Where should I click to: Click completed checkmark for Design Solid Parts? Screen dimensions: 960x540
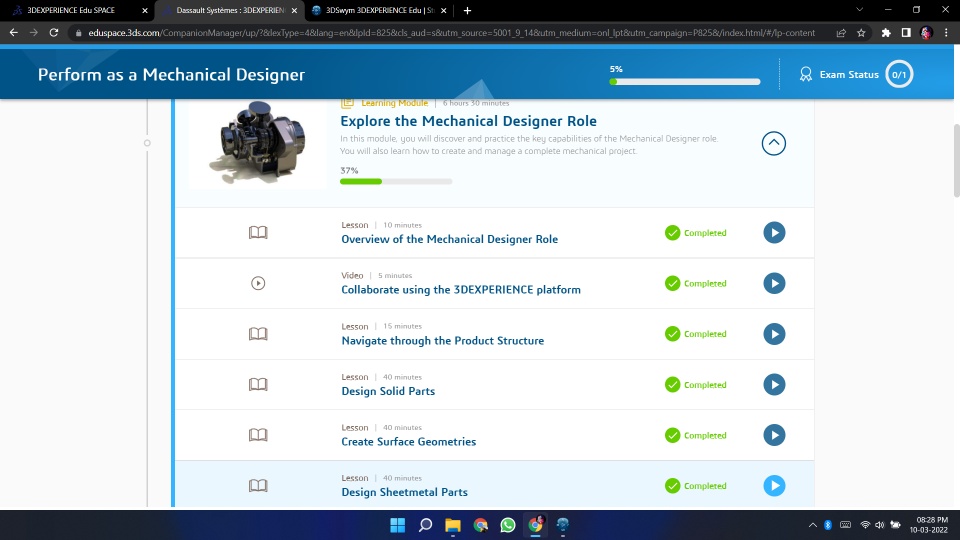pyautogui.click(x=672, y=384)
